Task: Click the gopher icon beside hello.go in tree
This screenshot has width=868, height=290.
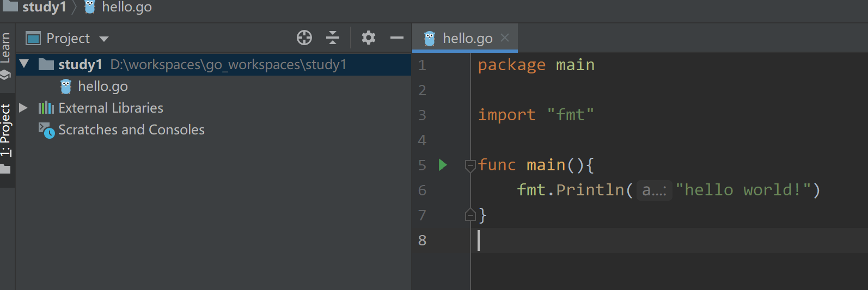Action: click(x=66, y=87)
